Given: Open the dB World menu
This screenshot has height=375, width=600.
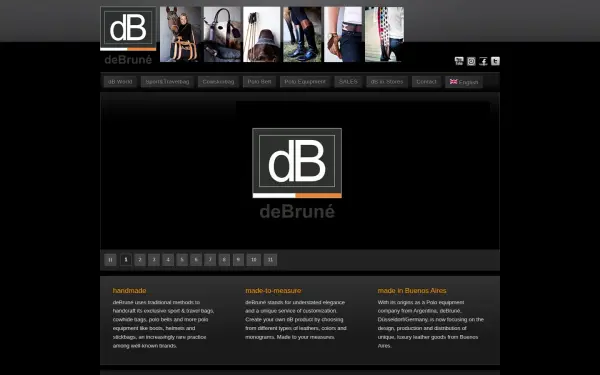Looking at the screenshot, I should 120,82.
